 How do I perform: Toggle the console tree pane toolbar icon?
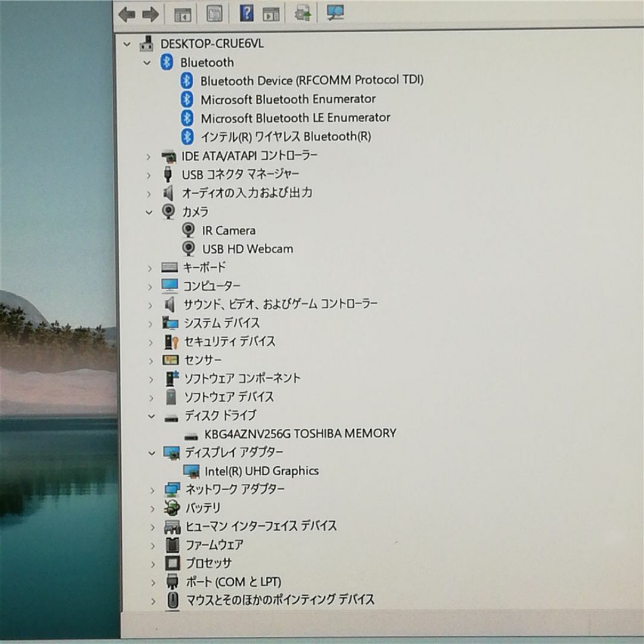click(x=182, y=14)
